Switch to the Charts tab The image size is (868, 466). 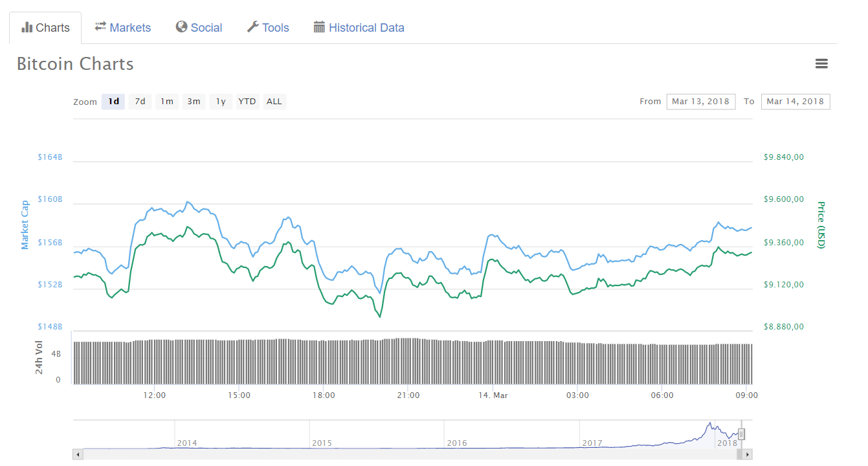pos(45,28)
